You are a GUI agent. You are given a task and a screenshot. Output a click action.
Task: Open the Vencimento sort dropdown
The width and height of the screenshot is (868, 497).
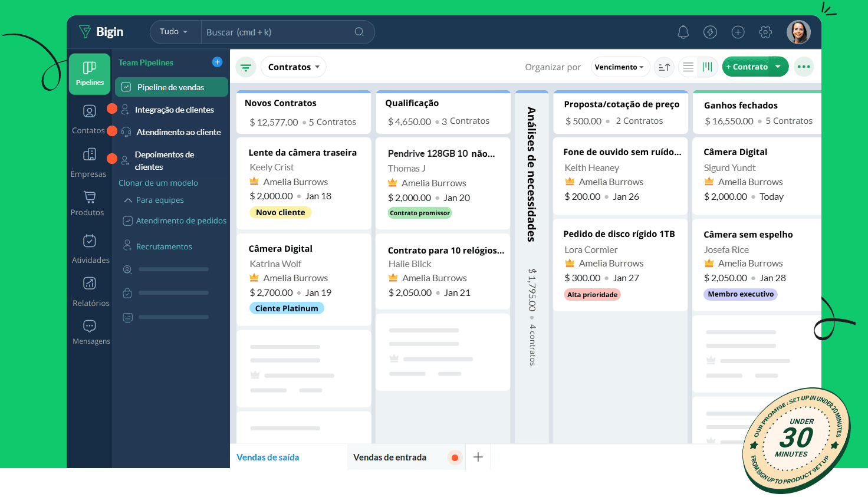pyautogui.click(x=620, y=67)
